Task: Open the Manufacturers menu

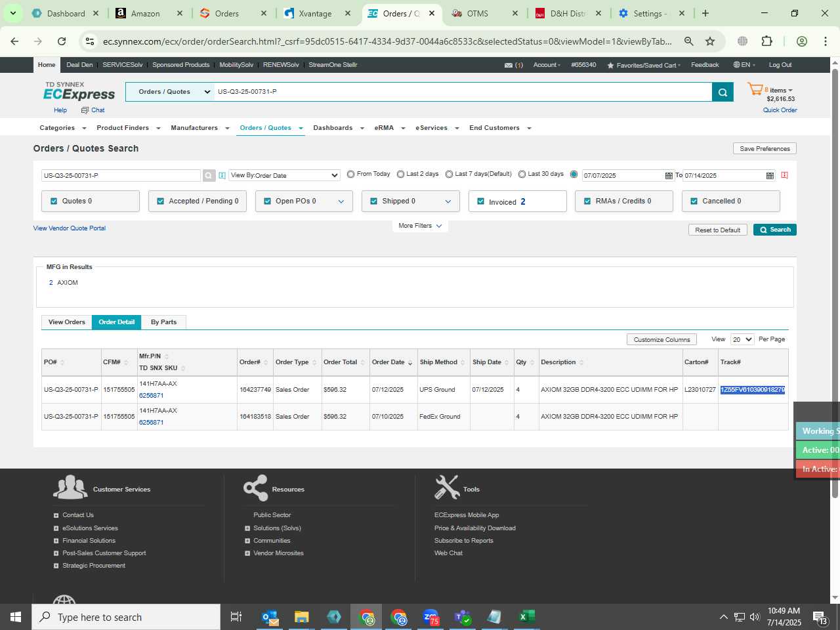Action: point(199,128)
